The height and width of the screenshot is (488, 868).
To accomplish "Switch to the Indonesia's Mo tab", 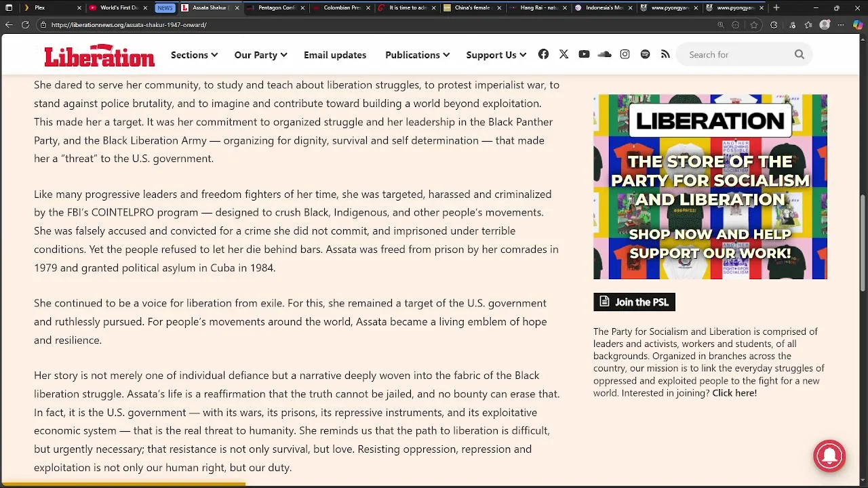I will pyautogui.click(x=604, y=8).
